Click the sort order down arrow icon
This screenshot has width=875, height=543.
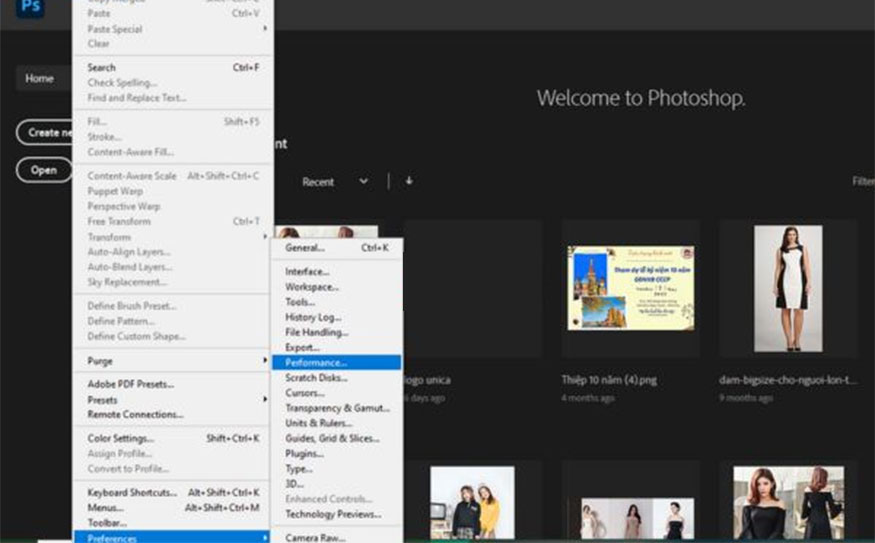click(x=409, y=181)
